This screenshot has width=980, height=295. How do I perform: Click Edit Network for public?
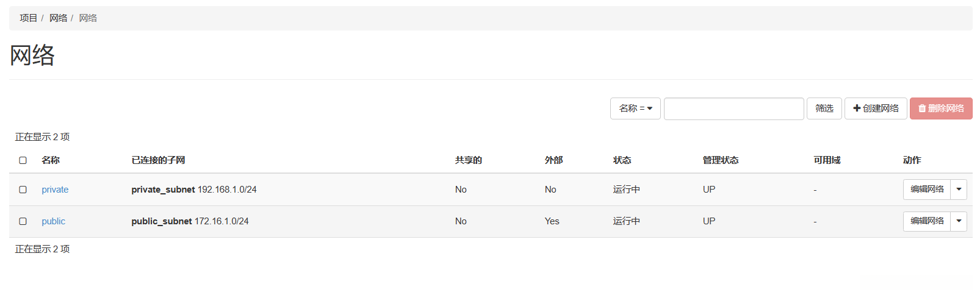pos(926,221)
